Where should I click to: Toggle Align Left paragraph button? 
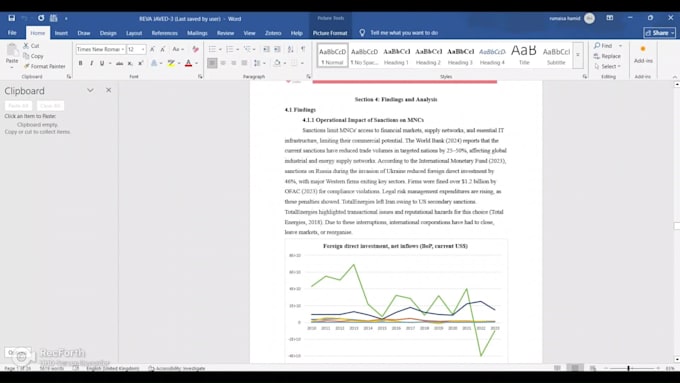(x=212, y=63)
